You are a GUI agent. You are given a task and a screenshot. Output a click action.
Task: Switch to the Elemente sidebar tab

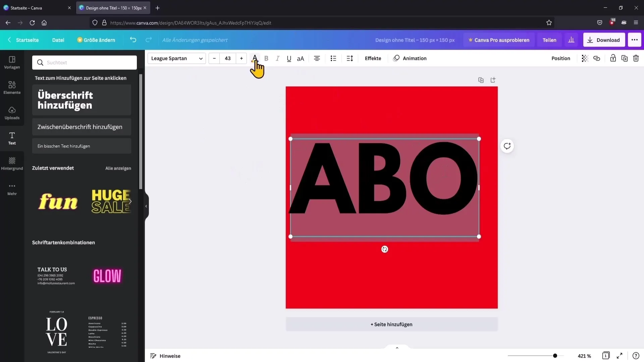(x=12, y=87)
